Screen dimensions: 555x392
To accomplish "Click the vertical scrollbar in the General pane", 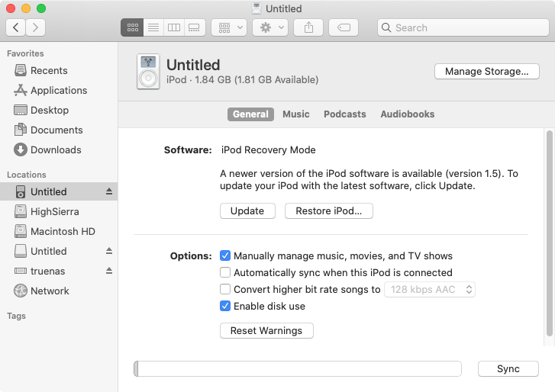I will [550, 233].
